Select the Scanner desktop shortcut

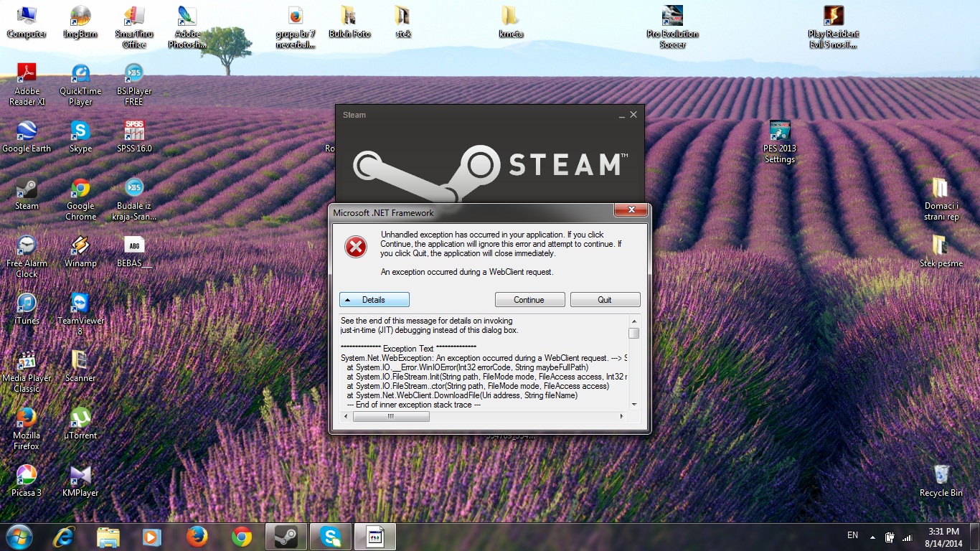(80, 367)
